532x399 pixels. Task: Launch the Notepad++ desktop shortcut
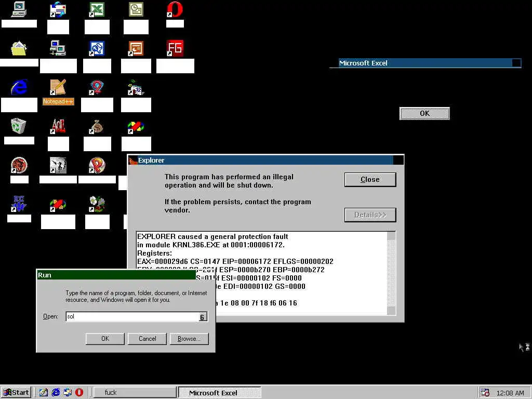(58, 87)
